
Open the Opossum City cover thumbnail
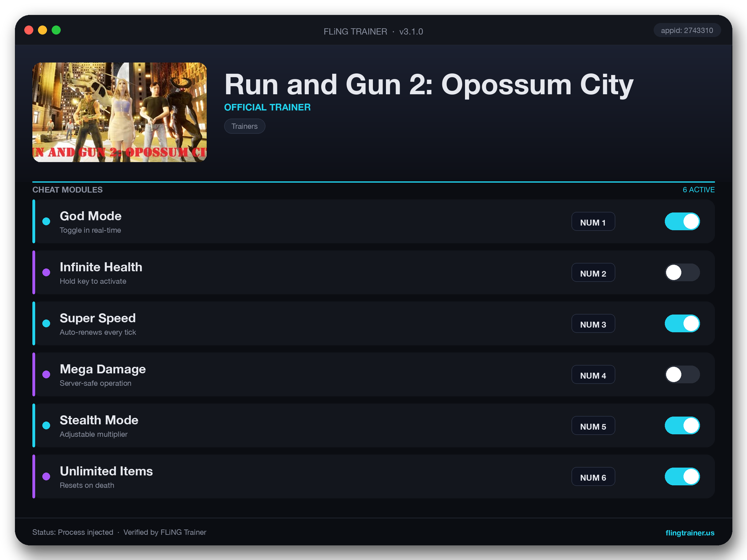click(x=120, y=112)
